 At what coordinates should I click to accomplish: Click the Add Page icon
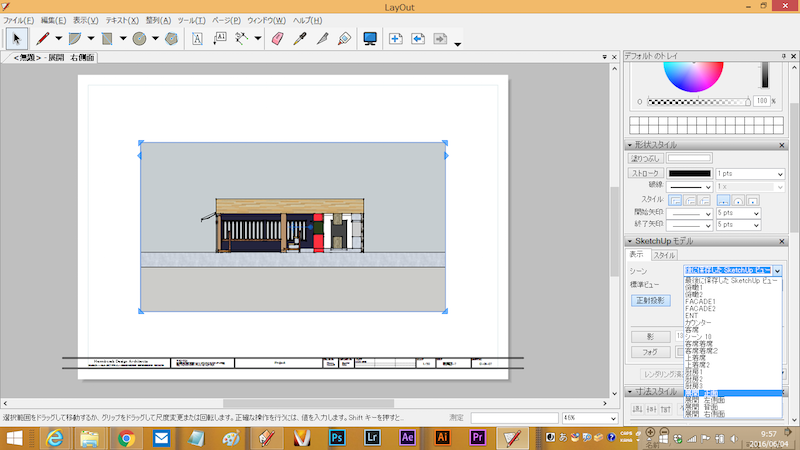pos(395,39)
